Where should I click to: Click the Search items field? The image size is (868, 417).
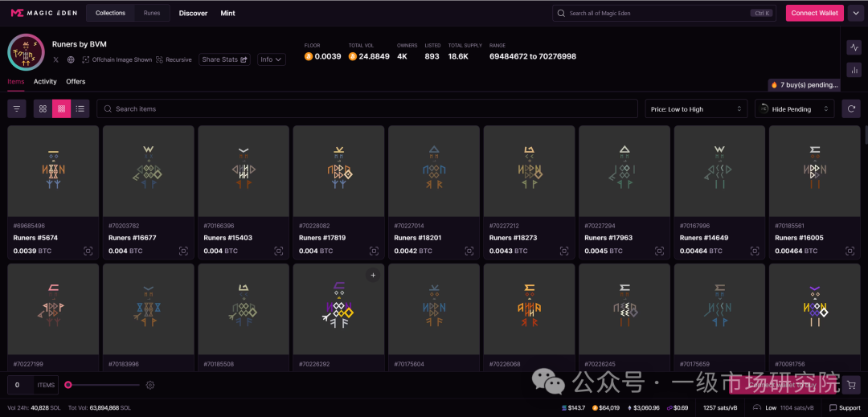367,109
